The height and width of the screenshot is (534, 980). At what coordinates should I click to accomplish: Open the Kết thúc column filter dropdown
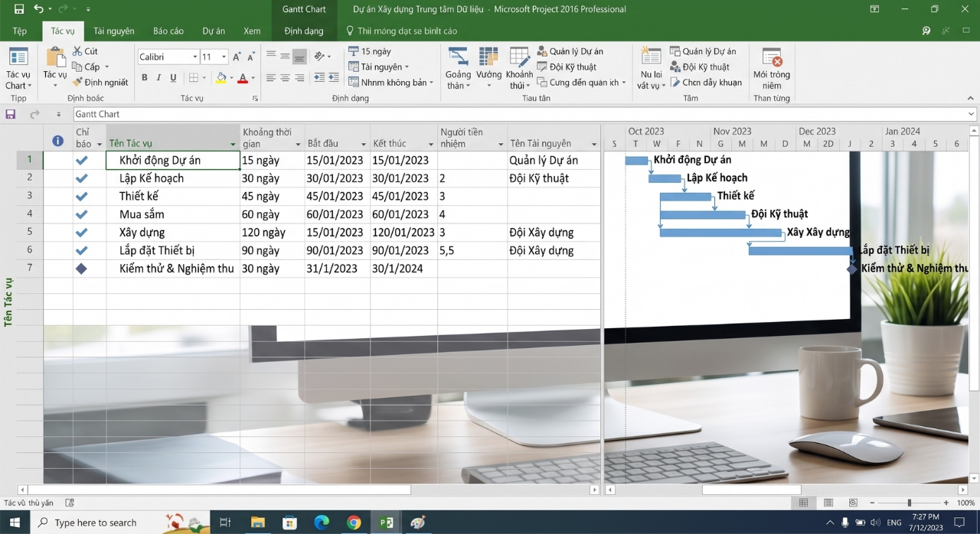click(430, 144)
